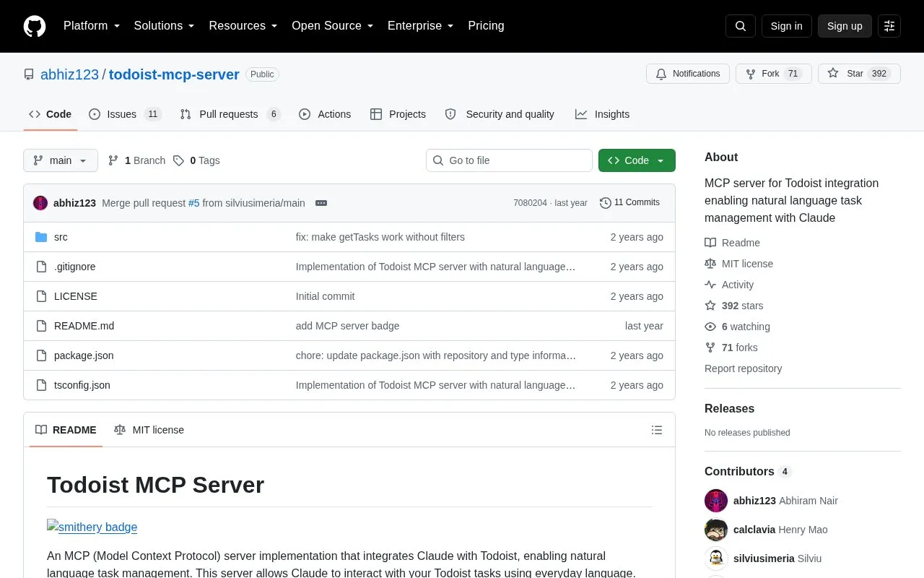Image resolution: width=924 pixels, height=578 pixels.
Task: Switch to the Insights tab
Action: pos(602,114)
